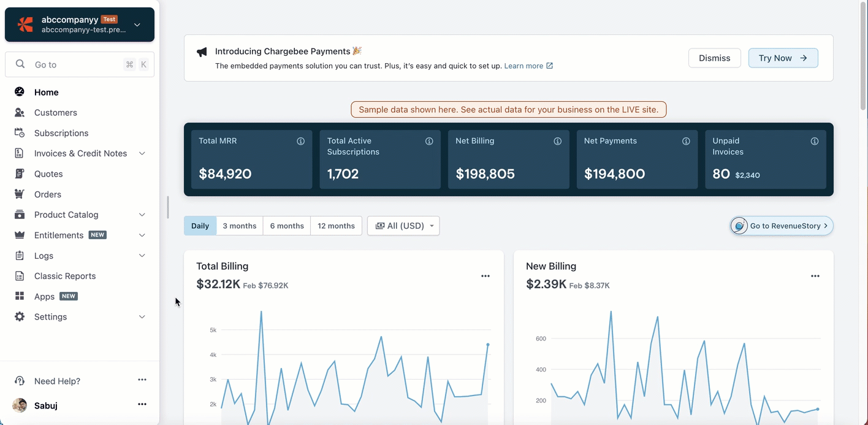Screen dimensions: 868x425
Task: Click the Net Payments info icon
Action: tap(686, 141)
